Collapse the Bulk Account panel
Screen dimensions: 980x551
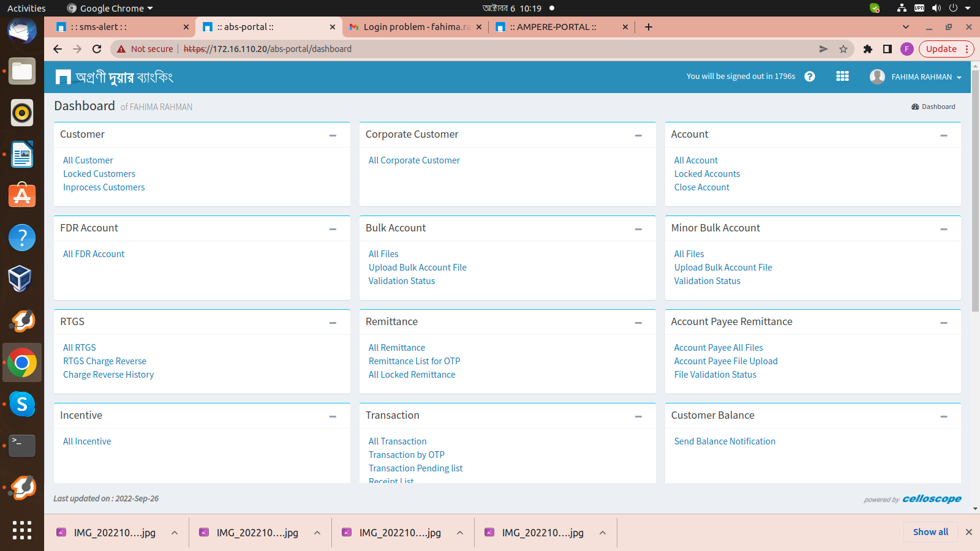click(x=638, y=229)
